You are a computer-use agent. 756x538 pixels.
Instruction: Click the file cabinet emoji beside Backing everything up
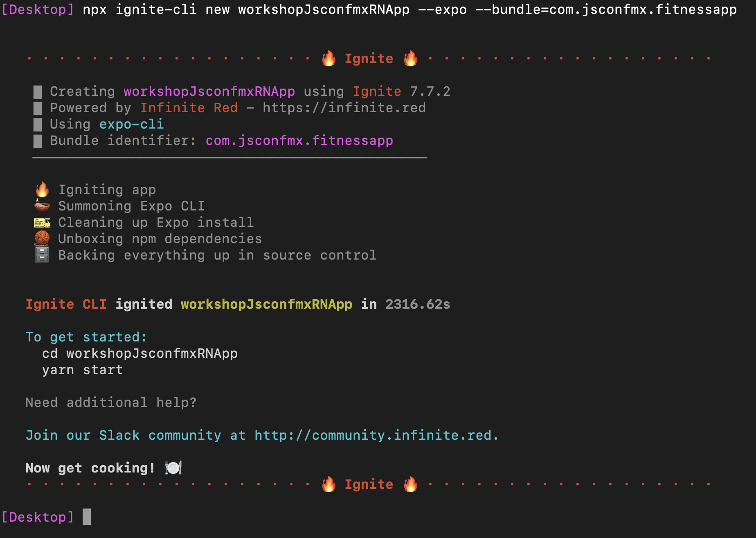[x=42, y=255]
